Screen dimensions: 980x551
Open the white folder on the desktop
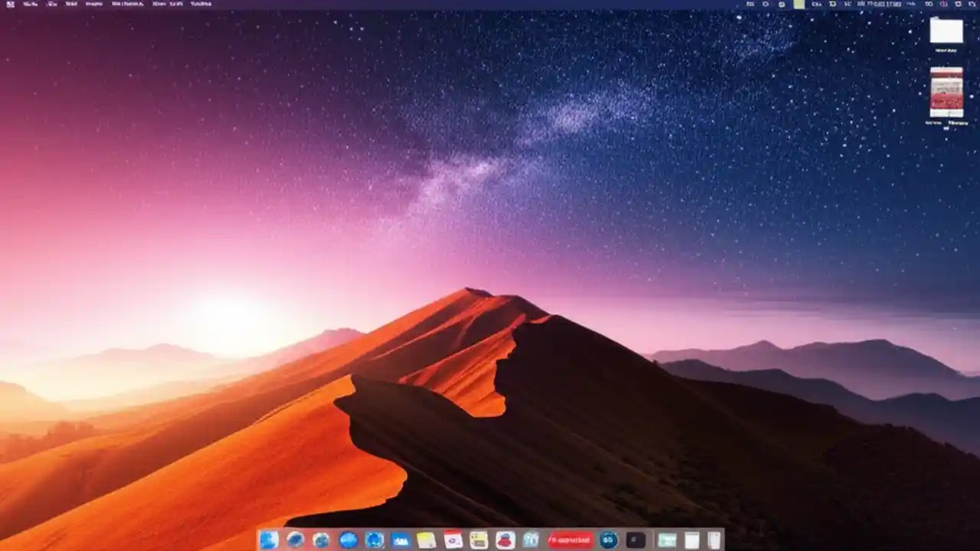tap(946, 31)
